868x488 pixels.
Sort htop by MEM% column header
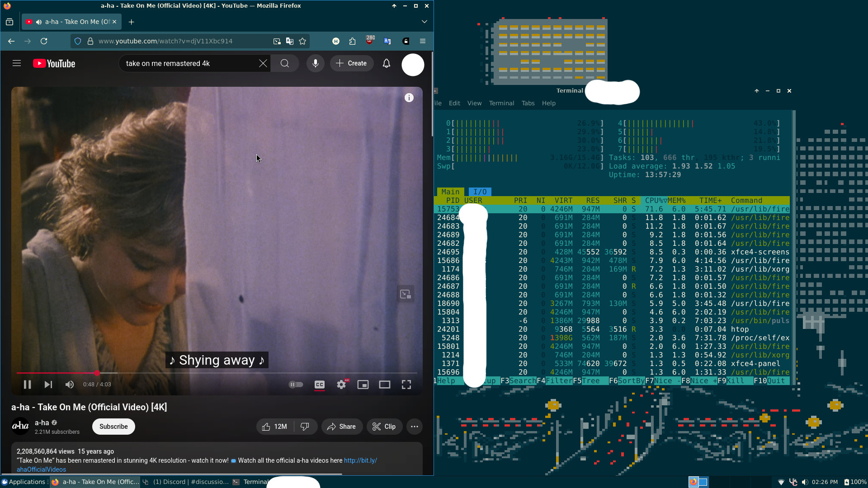tap(677, 201)
